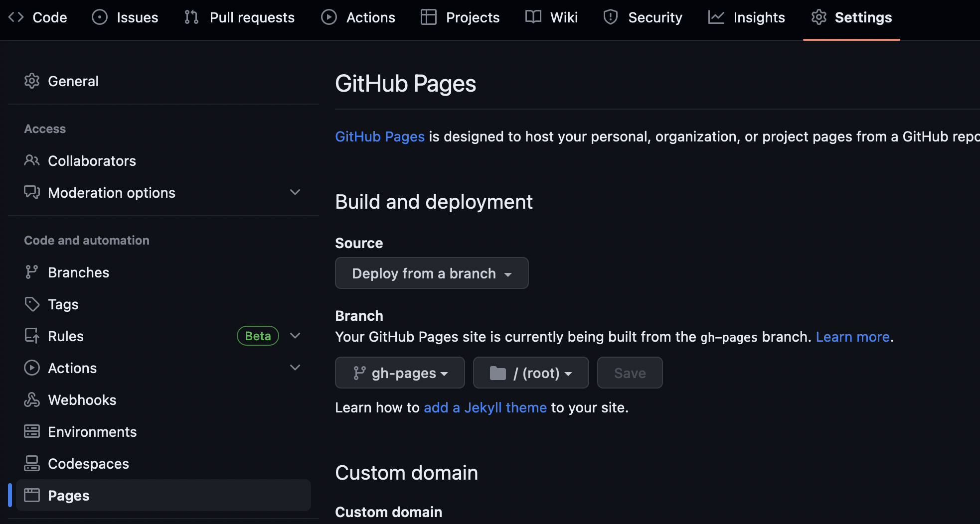Click the sidebar Actions play icon
This screenshot has height=524, width=980.
pyautogui.click(x=32, y=368)
